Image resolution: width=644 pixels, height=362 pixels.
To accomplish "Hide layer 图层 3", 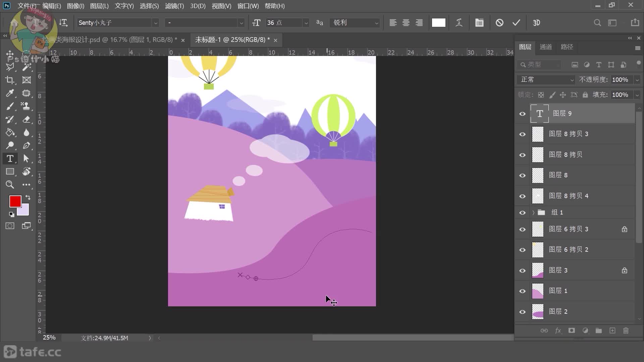I will tap(522, 270).
